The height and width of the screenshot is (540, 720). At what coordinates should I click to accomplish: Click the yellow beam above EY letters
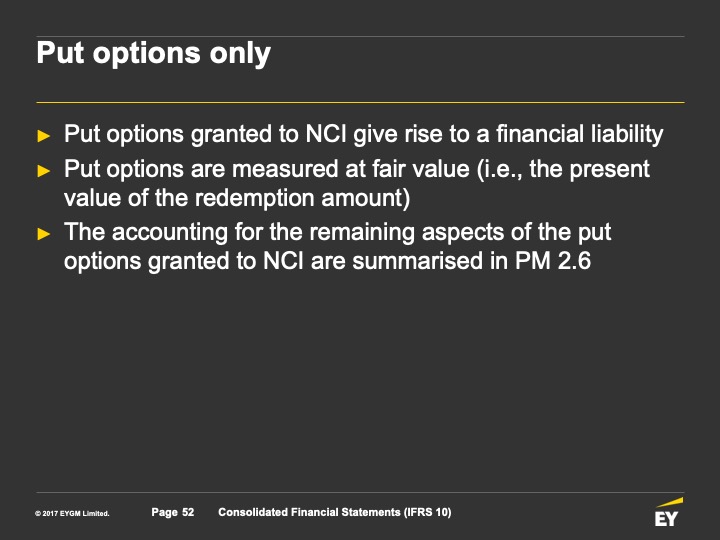click(x=670, y=502)
